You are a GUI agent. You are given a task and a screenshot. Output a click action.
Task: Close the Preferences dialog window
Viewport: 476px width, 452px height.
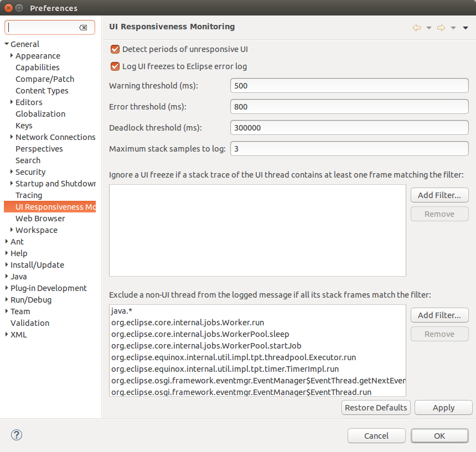[8, 8]
